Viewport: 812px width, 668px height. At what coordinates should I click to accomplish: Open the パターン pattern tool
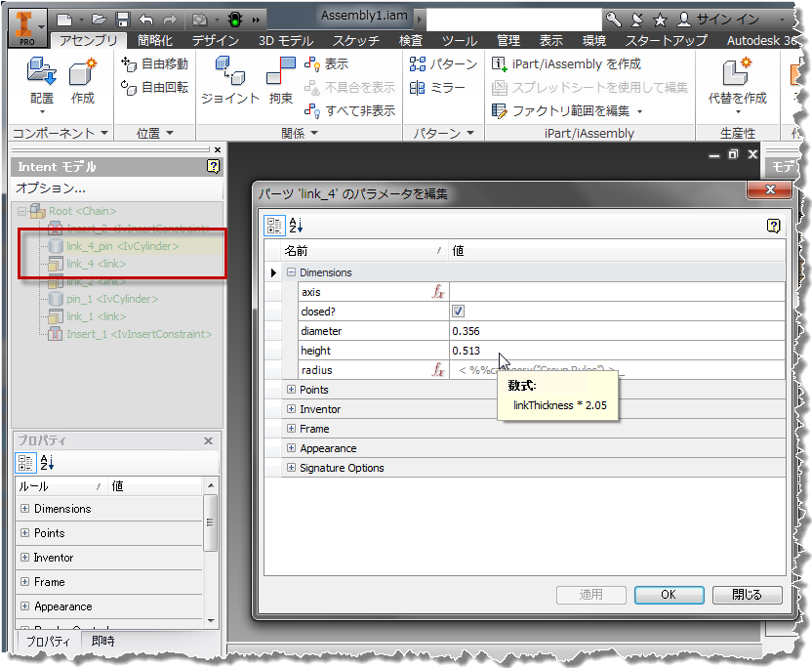pos(443,63)
